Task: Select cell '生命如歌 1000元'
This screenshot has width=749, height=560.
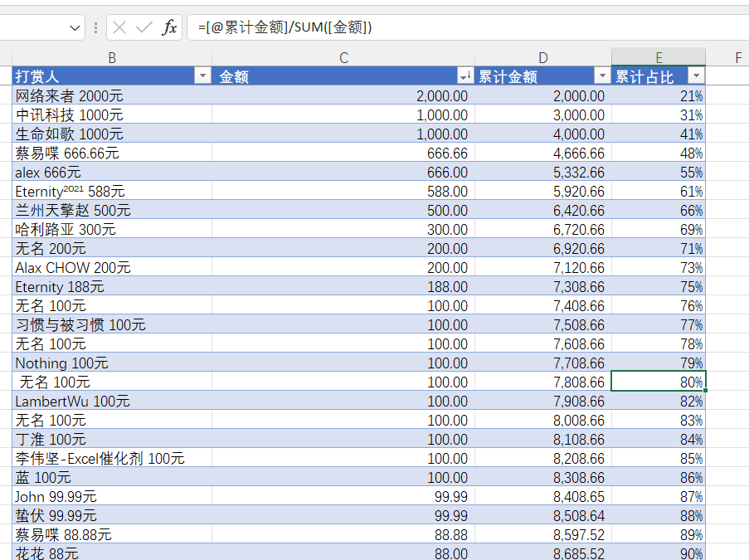Action: coord(112,134)
